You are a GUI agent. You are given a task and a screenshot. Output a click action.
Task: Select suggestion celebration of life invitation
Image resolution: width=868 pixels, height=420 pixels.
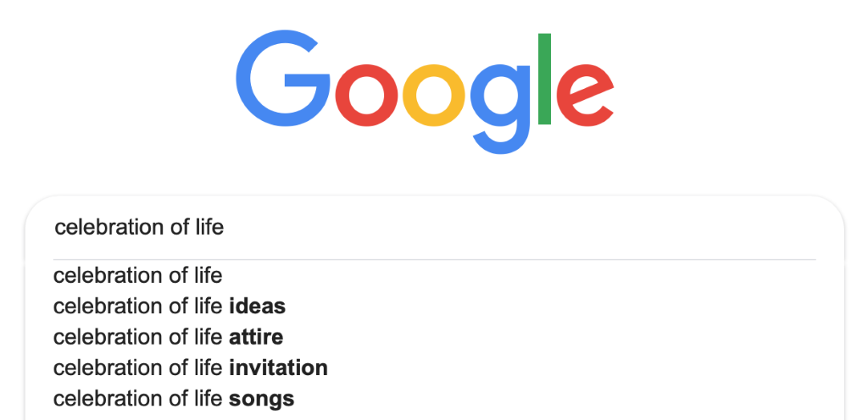click(x=435, y=367)
